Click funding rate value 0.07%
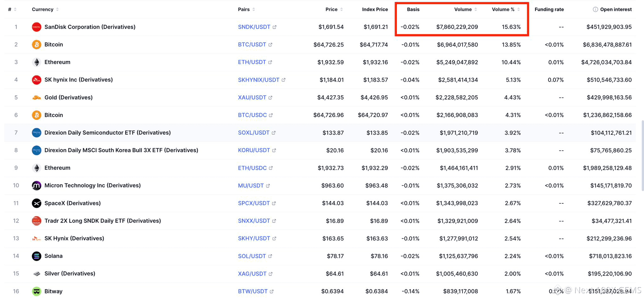 [556, 80]
